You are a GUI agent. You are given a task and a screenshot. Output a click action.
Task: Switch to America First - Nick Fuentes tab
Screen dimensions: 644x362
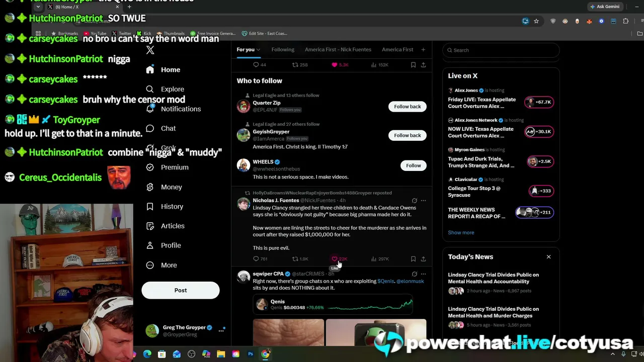point(338,50)
